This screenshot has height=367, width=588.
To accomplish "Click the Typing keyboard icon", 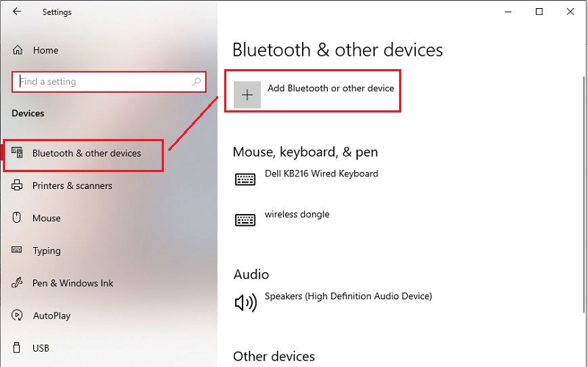I will point(17,251).
